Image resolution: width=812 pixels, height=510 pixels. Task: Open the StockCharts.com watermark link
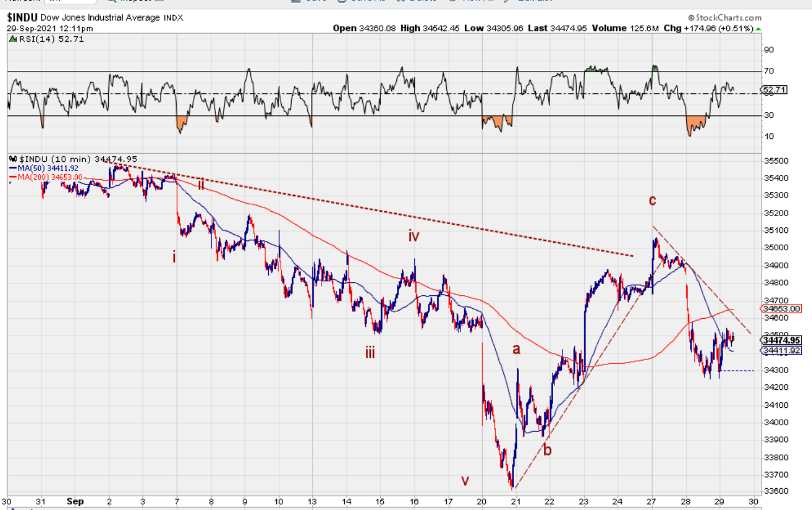pyautogui.click(x=725, y=18)
